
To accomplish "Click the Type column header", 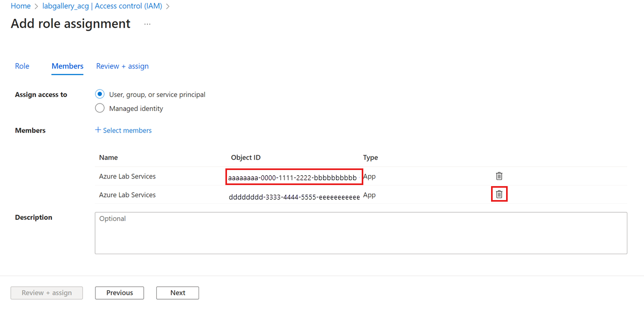I will [370, 158].
